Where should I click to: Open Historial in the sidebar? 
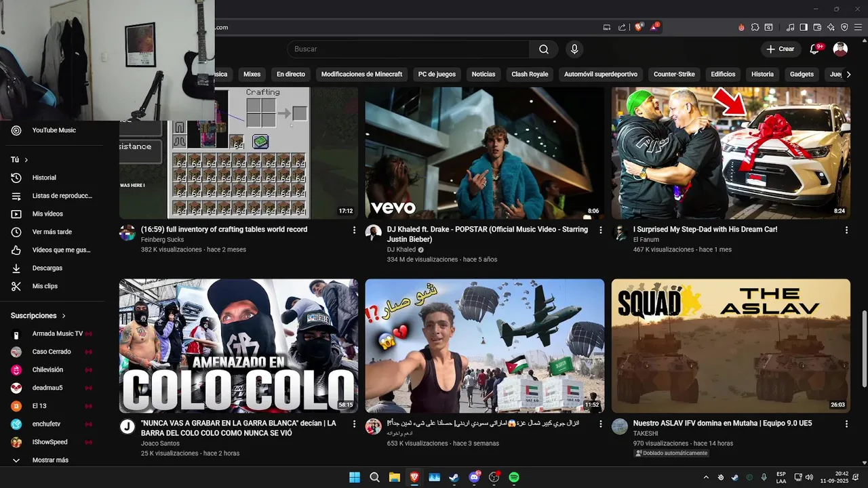tap(52, 178)
